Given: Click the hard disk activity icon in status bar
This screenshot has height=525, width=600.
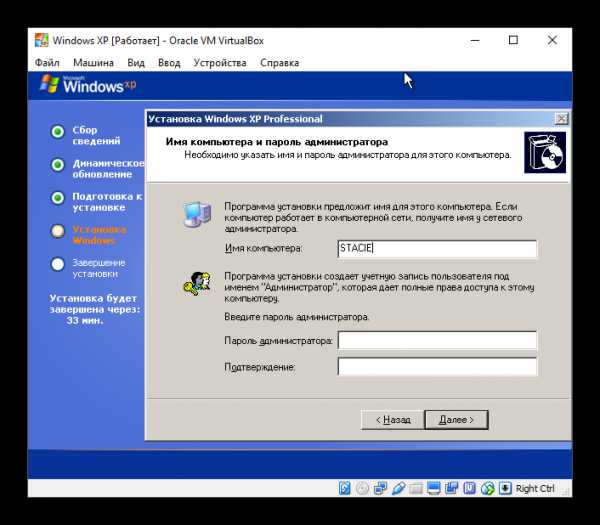Looking at the screenshot, I should click(x=345, y=488).
